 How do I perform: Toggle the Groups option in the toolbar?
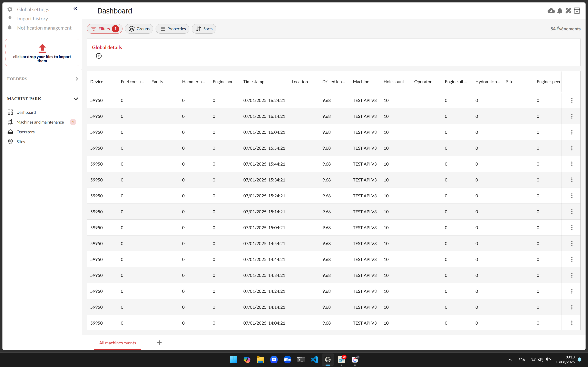[x=139, y=29]
